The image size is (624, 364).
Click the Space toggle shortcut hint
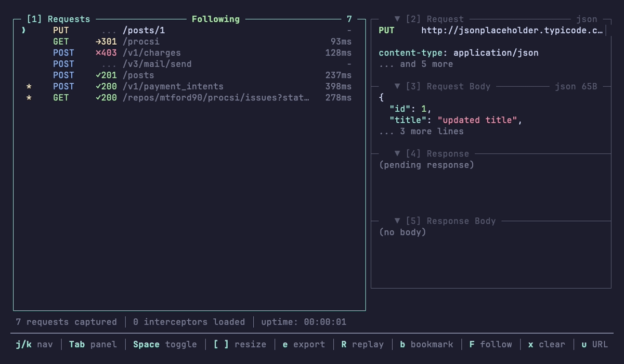pyautogui.click(x=165, y=344)
